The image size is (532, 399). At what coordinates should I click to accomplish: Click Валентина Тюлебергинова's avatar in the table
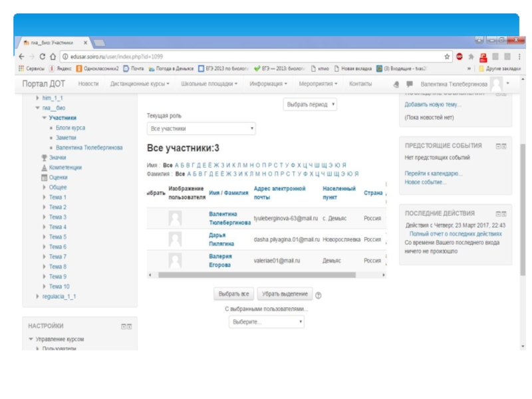175,218
